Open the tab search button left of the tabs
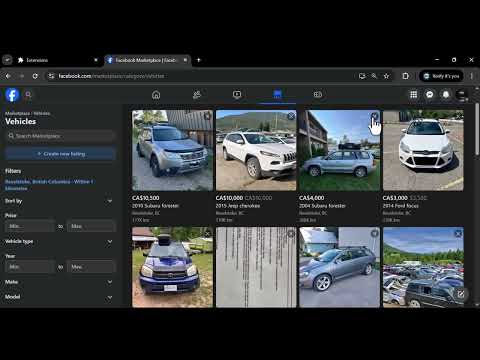The height and width of the screenshot is (360, 480). click(7, 60)
